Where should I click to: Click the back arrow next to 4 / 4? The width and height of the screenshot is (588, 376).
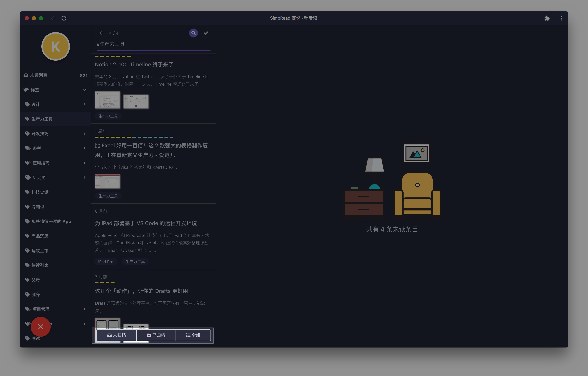pyautogui.click(x=101, y=33)
